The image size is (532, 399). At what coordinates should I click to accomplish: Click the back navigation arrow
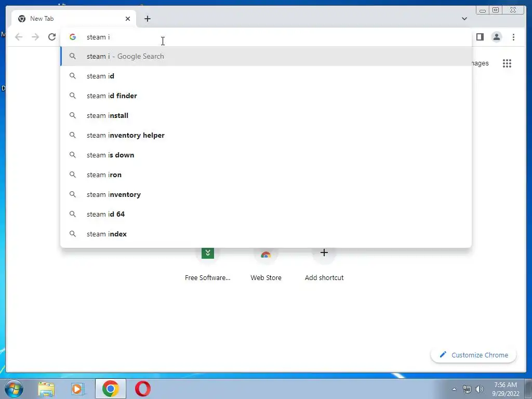pyautogui.click(x=19, y=37)
